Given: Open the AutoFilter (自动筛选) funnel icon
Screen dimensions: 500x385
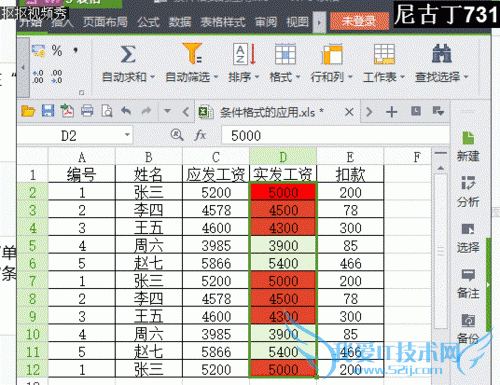Looking at the screenshot, I should 192,53.
